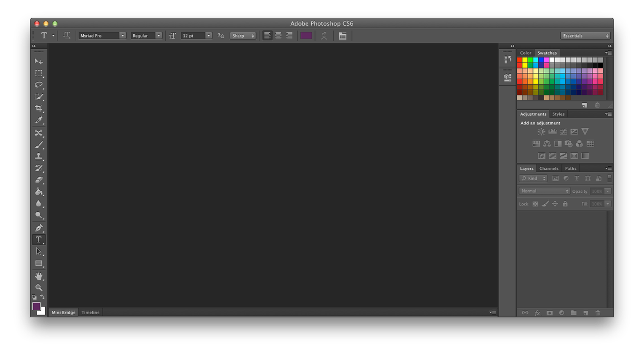Select the Path Selection tool

pyautogui.click(x=39, y=251)
